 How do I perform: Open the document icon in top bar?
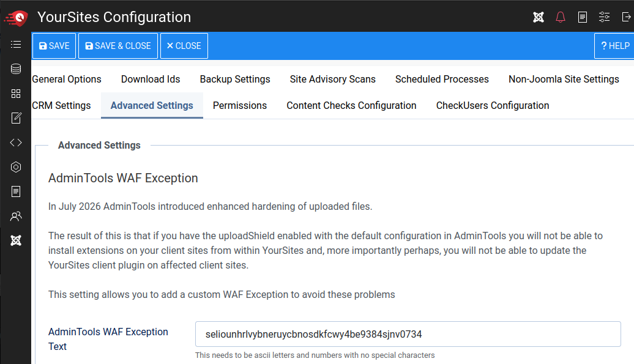(x=582, y=17)
